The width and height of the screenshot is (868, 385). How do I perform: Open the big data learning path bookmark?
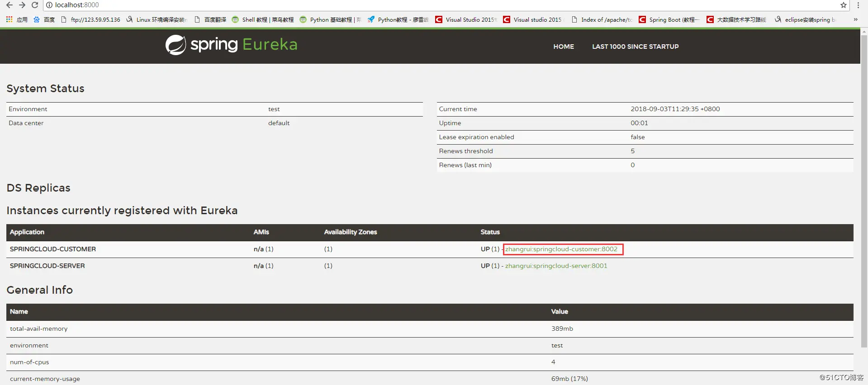click(737, 19)
